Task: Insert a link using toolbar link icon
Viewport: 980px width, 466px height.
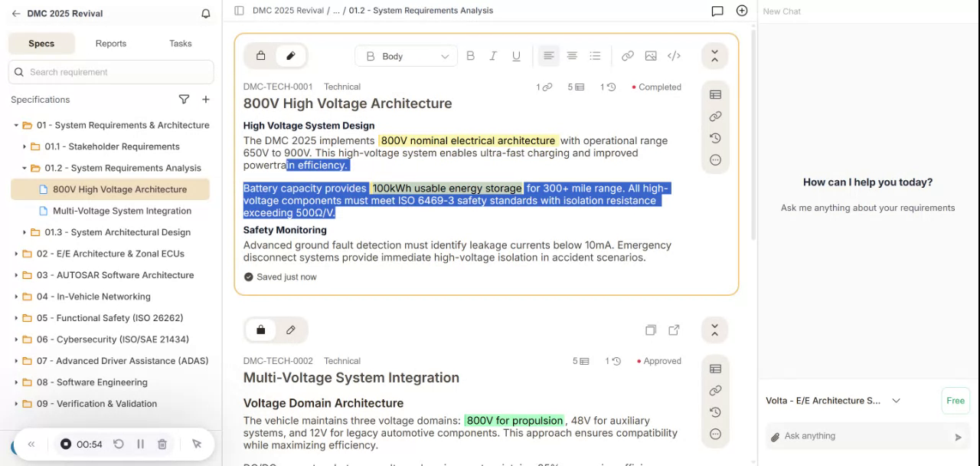Action: 628,56
